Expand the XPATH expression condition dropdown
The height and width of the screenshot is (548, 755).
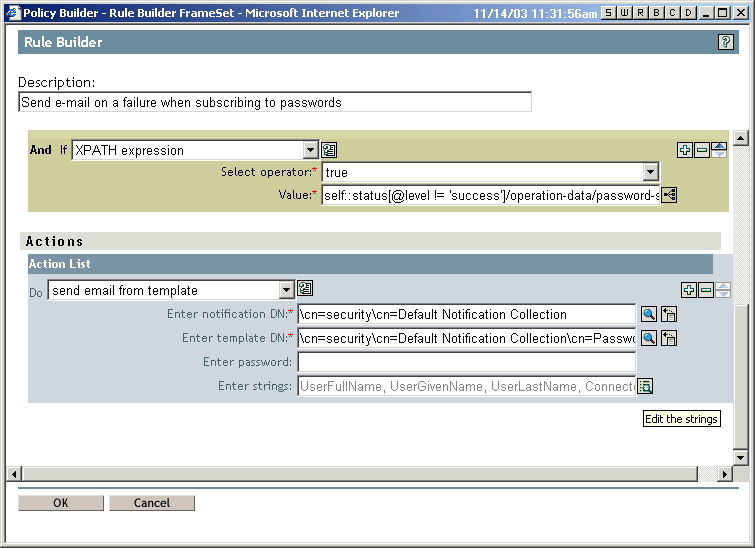311,150
